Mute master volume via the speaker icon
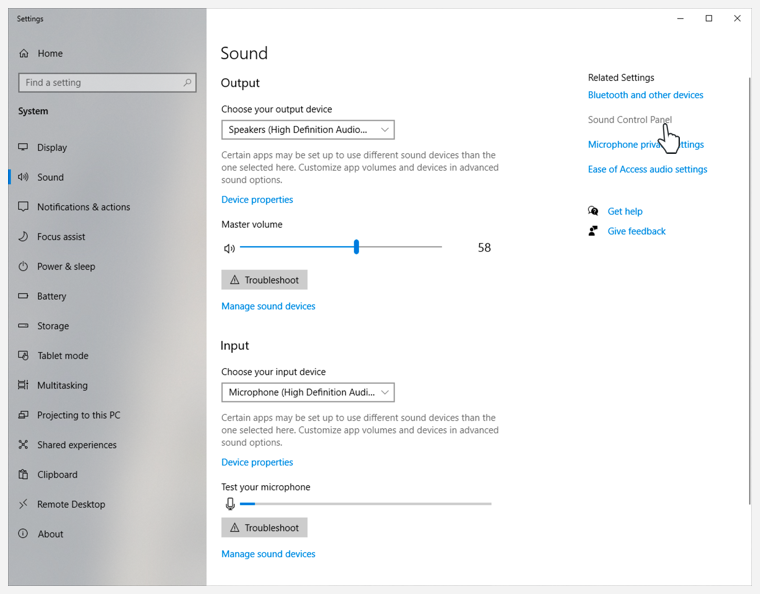The width and height of the screenshot is (760, 594). pyautogui.click(x=229, y=248)
